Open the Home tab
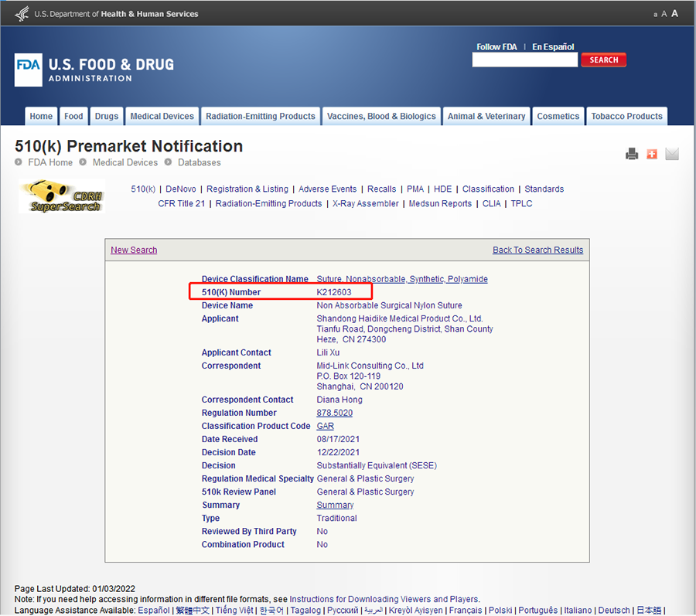Image resolution: width=696 pixels, height=616 pixels. tap(41, 116)
